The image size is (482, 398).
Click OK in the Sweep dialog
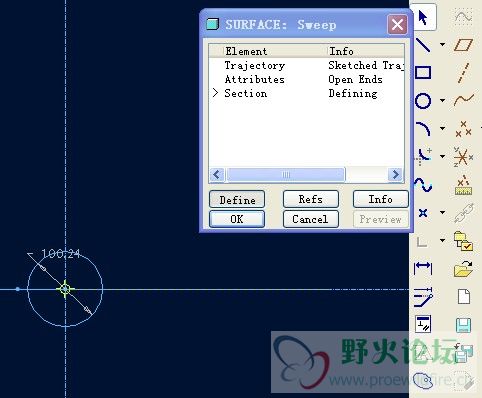(237, 219)
